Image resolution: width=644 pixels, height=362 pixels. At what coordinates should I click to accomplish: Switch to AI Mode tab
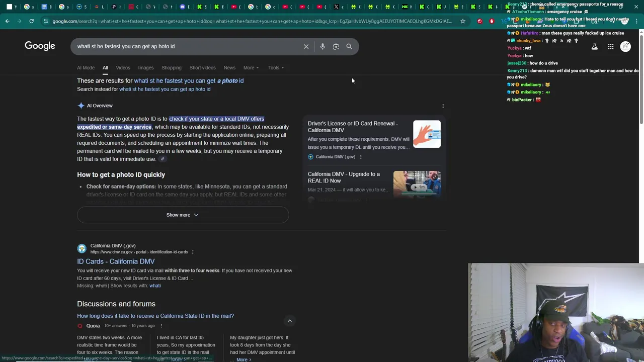86,68
